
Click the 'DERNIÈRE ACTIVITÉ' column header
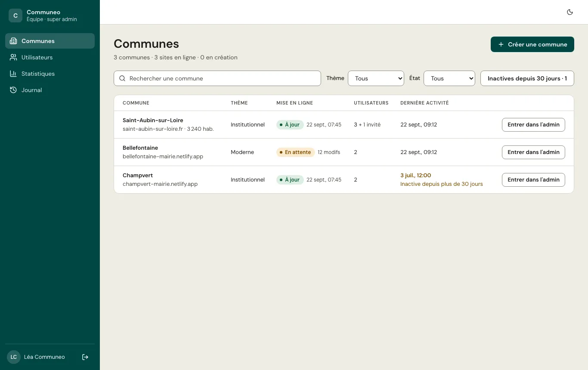pyautogui.click(x=424, y=103)
